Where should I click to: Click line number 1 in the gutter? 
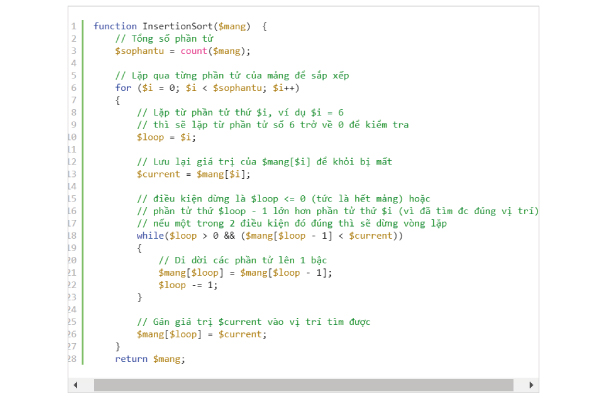click(74, 26)
